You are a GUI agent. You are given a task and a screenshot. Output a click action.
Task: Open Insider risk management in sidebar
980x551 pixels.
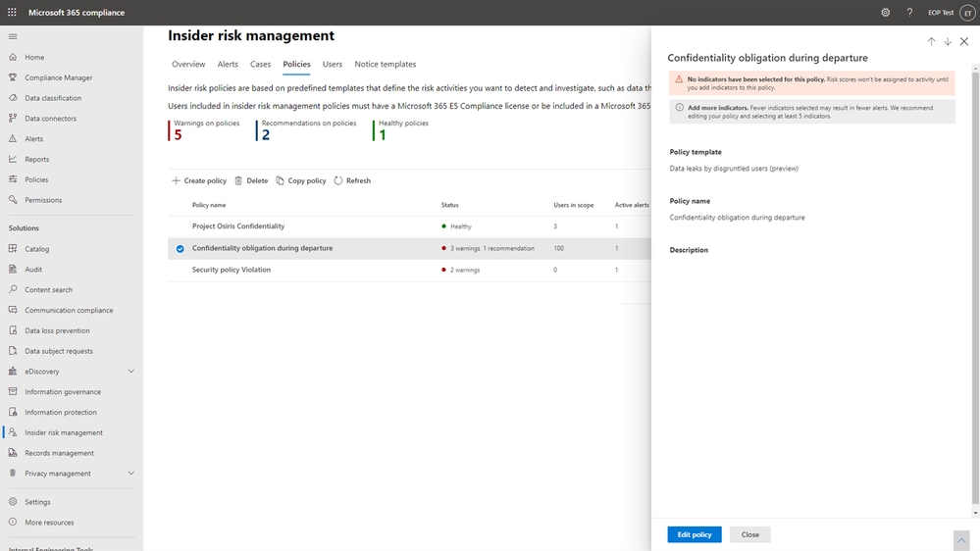64,432
